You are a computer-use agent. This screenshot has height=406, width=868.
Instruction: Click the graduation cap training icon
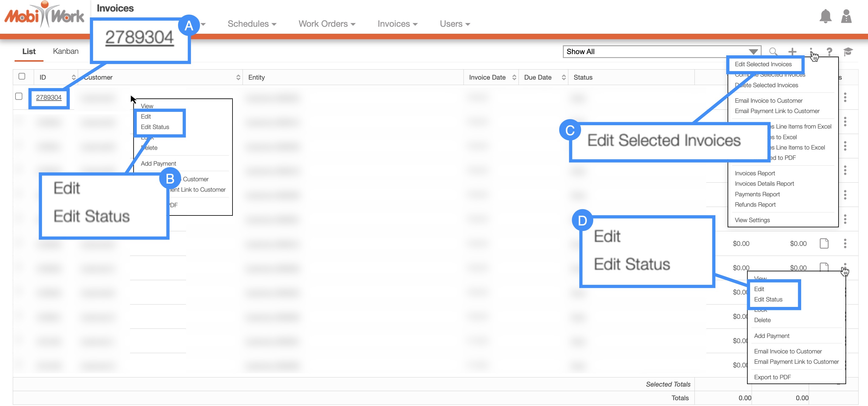pos(848,52)
